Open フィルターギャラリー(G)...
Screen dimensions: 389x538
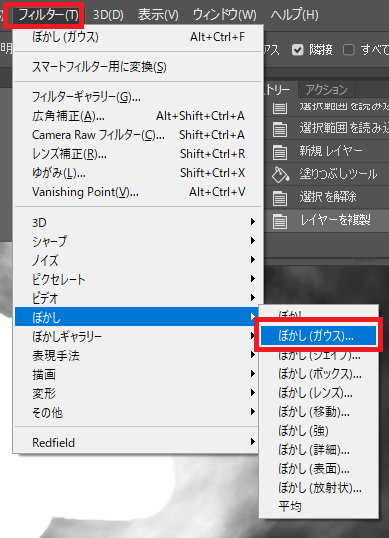138,97
